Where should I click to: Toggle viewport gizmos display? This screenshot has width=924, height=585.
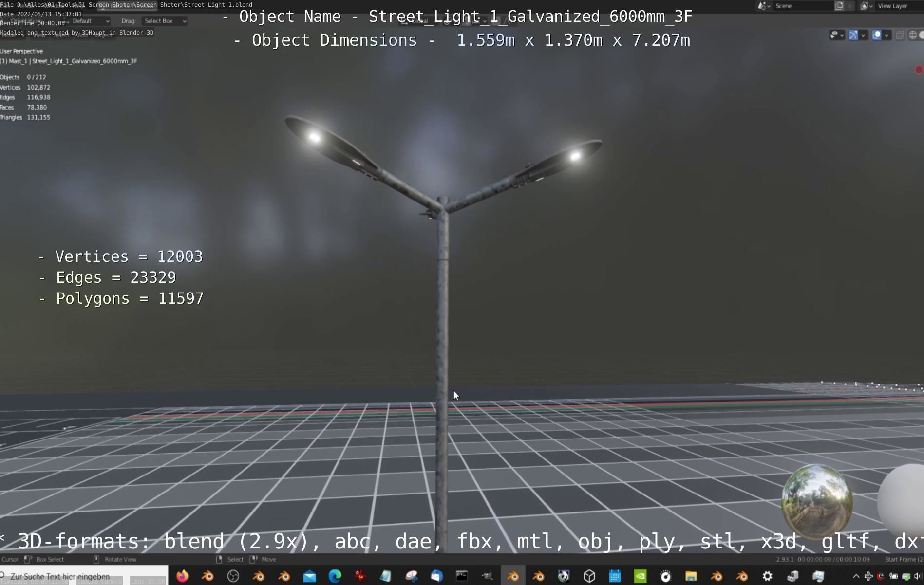click(x=853, y=35)
